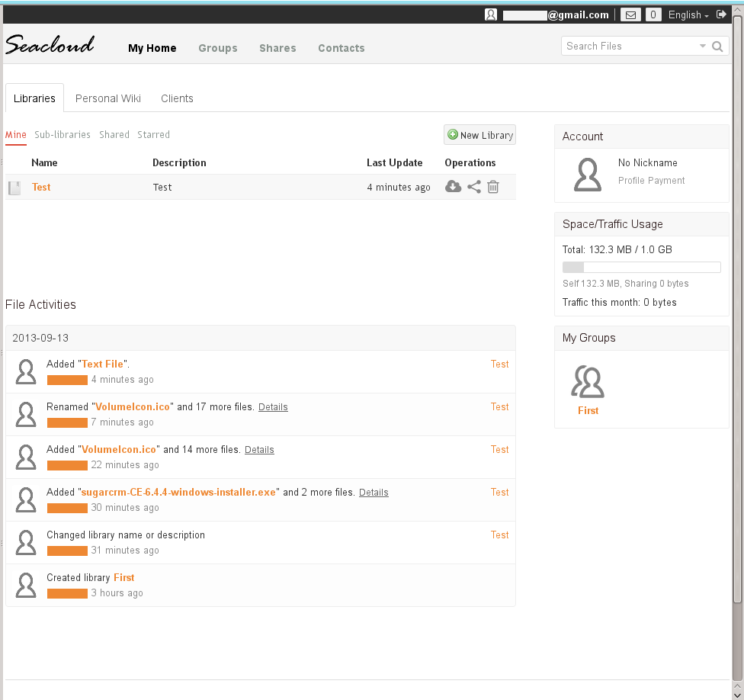Click the share icon for Test library
This screenshot has width=744, height=700.
(x=474, y=187)
